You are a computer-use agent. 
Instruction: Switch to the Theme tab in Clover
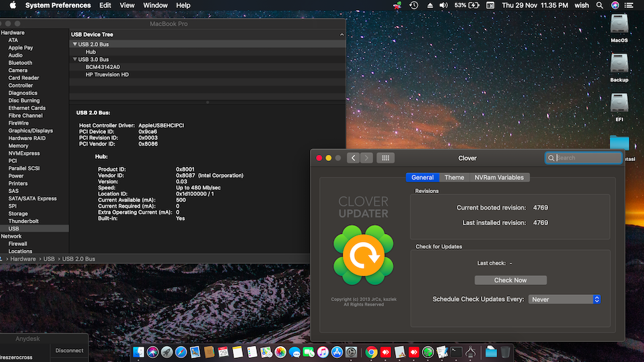(x=454, y=177)
